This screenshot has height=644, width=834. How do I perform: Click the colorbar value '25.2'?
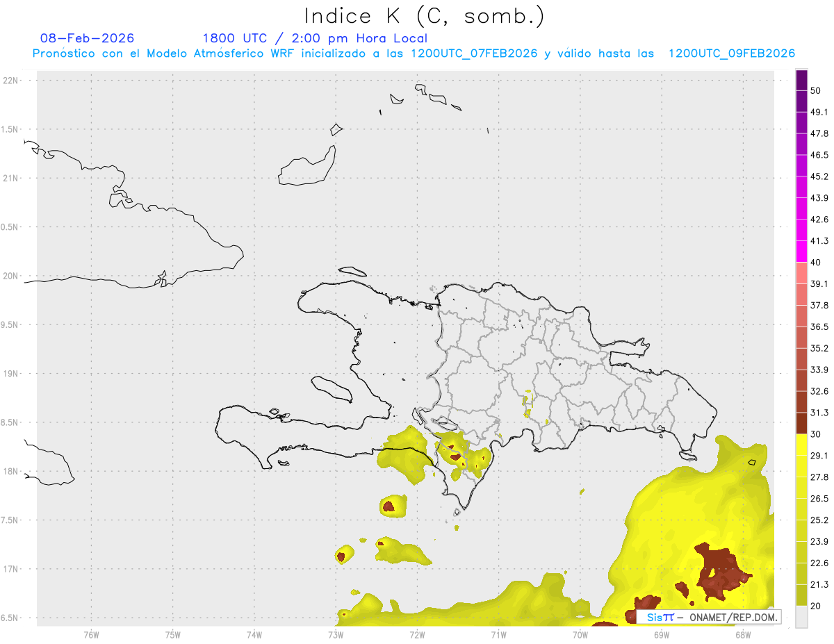819,520
